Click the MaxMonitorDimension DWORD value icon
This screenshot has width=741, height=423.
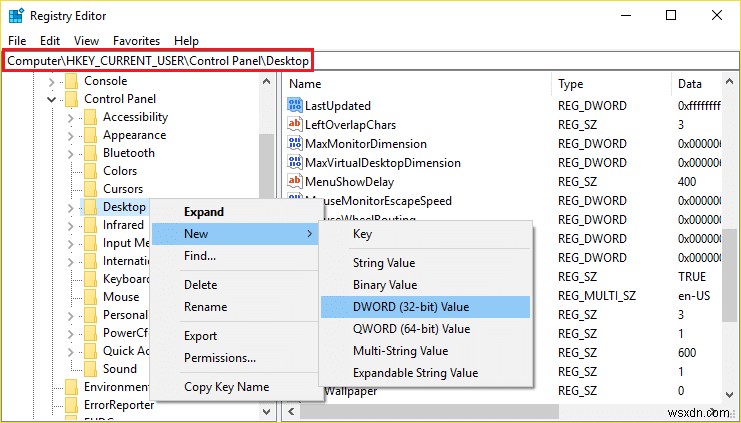(x=294, y=143)
